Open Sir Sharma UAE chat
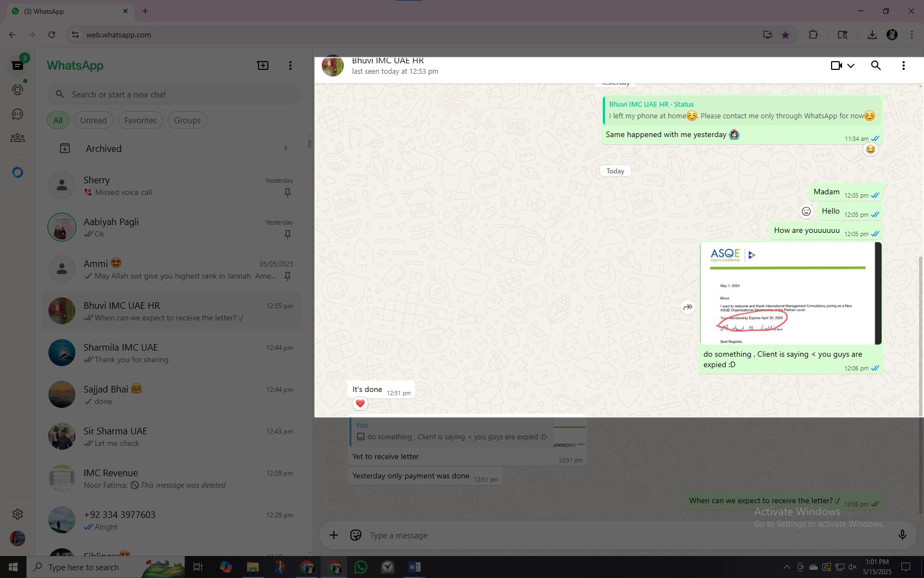 172,437
